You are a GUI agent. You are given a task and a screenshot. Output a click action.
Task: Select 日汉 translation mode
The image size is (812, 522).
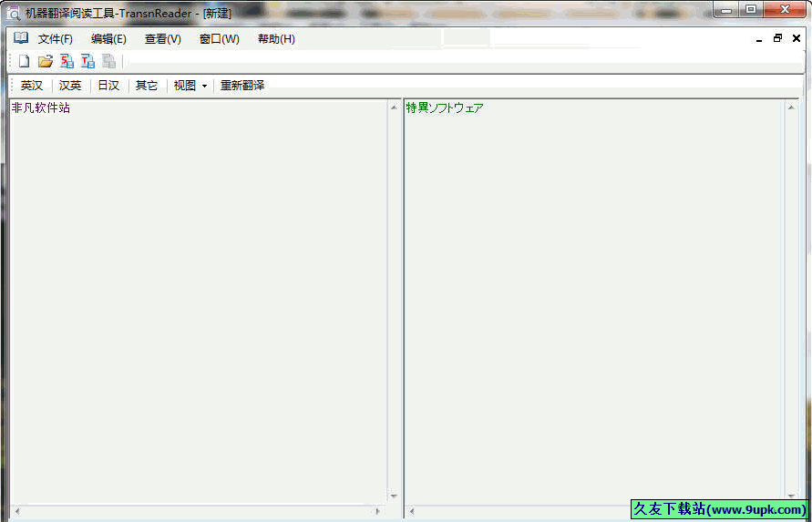coord(108,86)
